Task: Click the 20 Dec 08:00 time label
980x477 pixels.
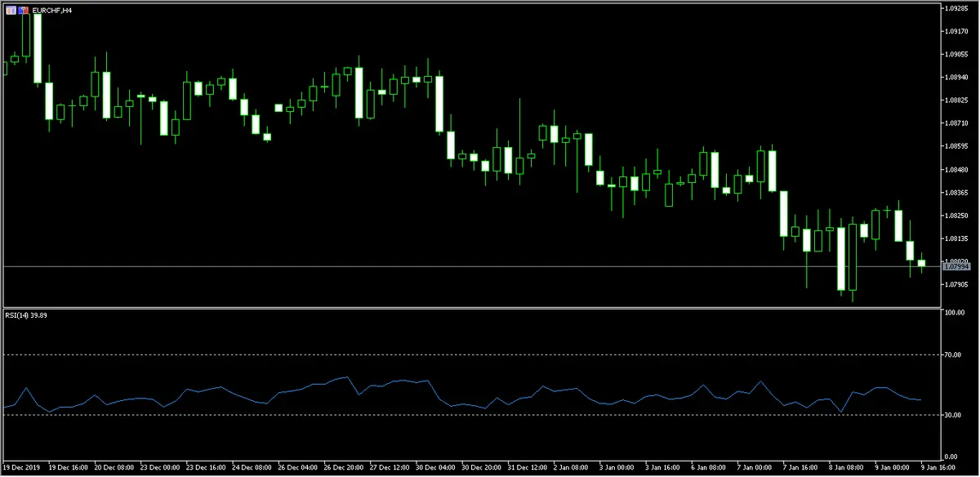Action: point(114,468)
